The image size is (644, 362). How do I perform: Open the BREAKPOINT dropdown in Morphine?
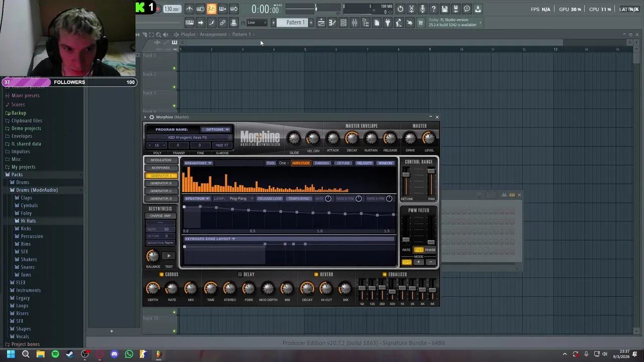[198, 163]
